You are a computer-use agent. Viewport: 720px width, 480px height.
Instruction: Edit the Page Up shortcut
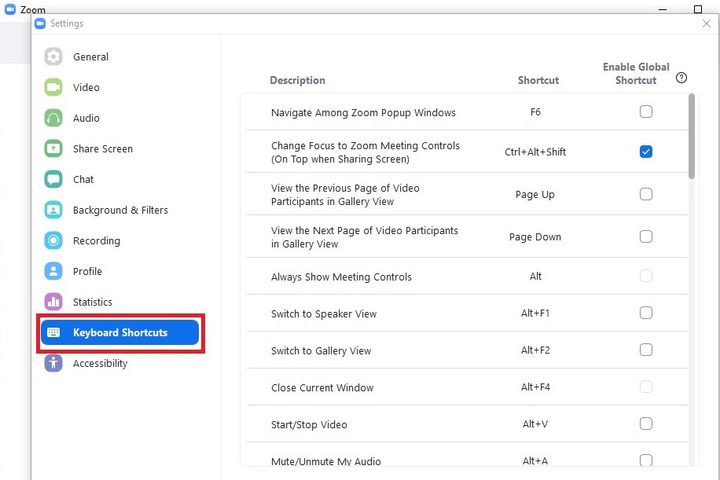pos(535,194)
